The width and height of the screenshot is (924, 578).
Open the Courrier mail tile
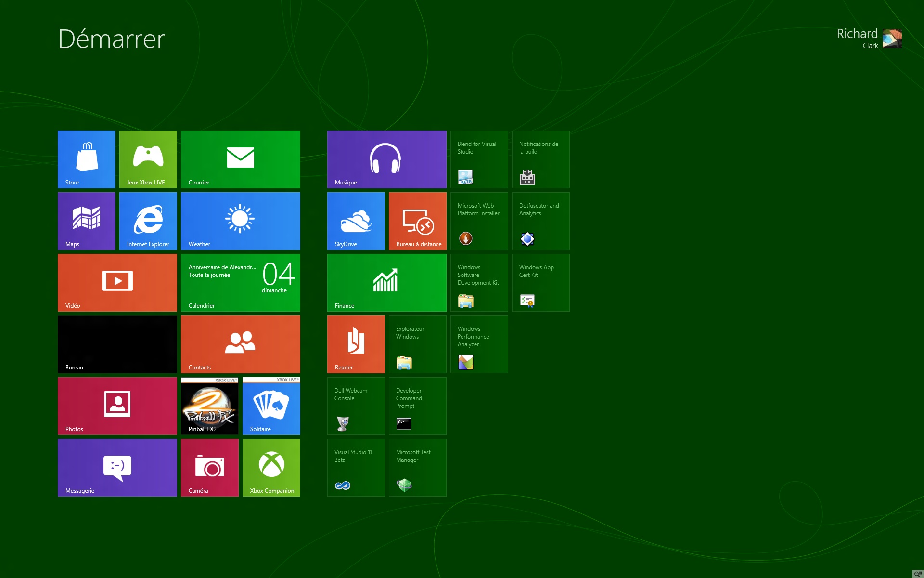241,159
